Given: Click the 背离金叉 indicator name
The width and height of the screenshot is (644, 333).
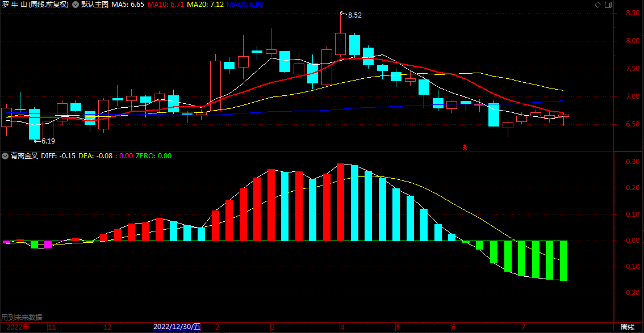Looking at the screenshot, I should click(24, 156).
